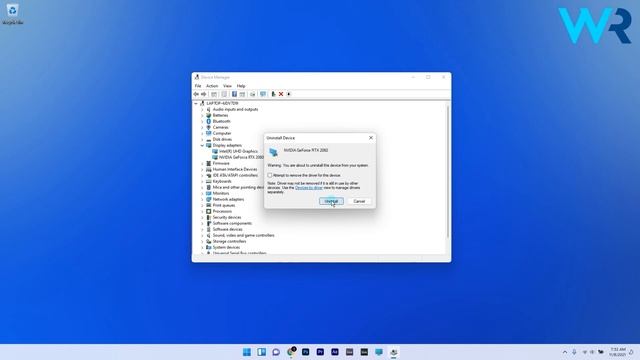Select System devices row
The width and height of the screenshot is (640, 360).
226,247
